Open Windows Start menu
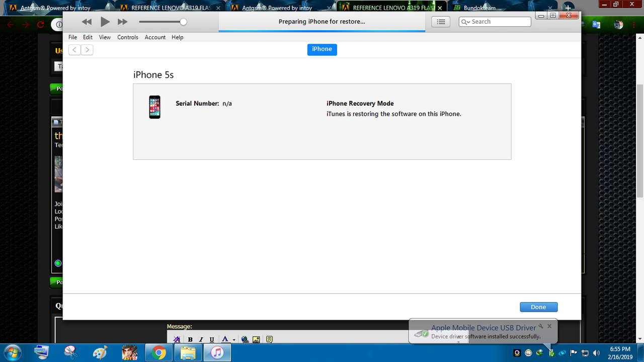Image resolution: width=644 pixels, height=362 pixels. pyautogui.click(x=12, y=352)
